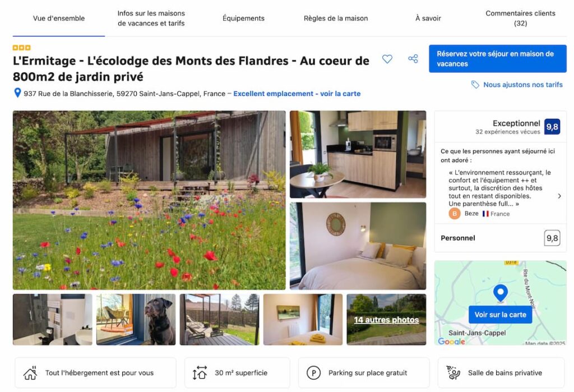The width and height of the screenshot is (574, 392).
Task: Expand guest review with right chevron
Action: pyautogui.click(x=559, y=196)
